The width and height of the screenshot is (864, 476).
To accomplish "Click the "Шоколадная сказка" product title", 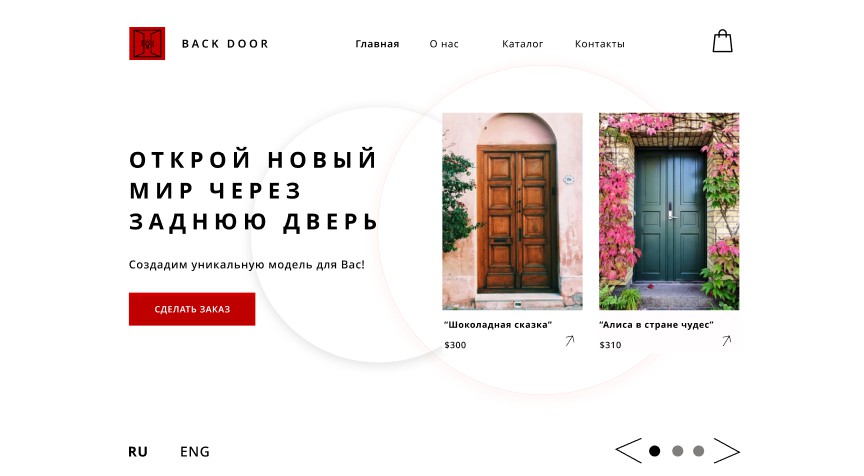I will pos(498,324).
